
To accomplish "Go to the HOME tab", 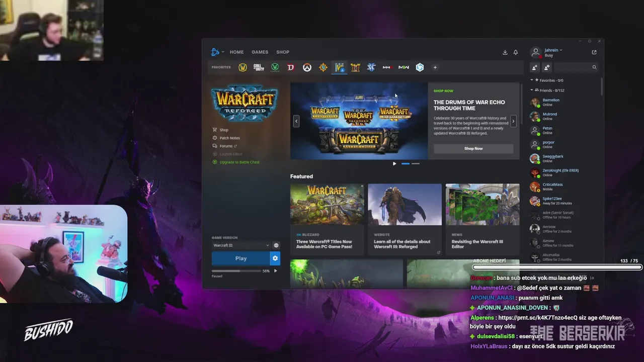I will pyautogui.click(x=236, y=52).
